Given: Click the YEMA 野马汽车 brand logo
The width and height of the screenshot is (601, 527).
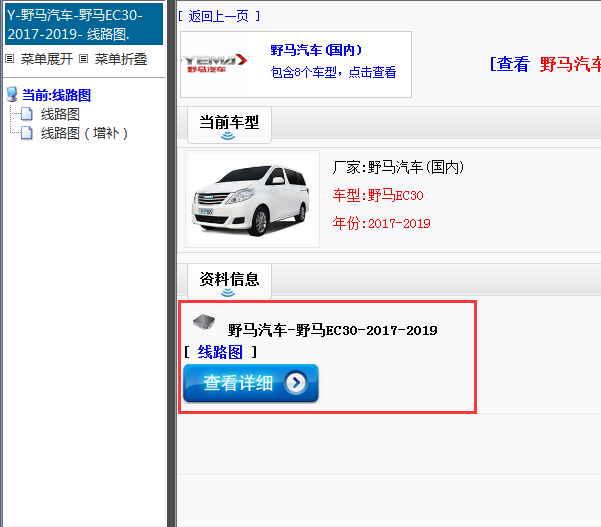Looking at the screenshot, I should [215, 63].
